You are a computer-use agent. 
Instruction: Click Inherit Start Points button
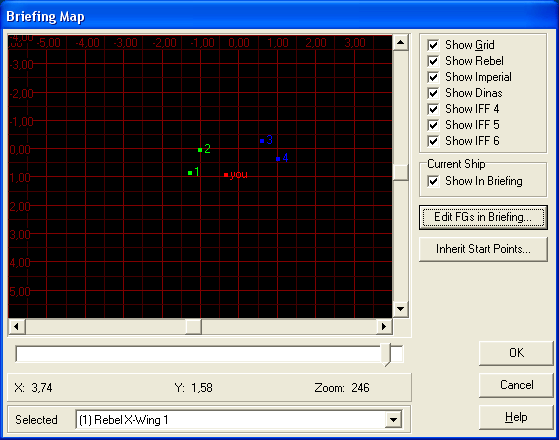click(x=483, y=249)
